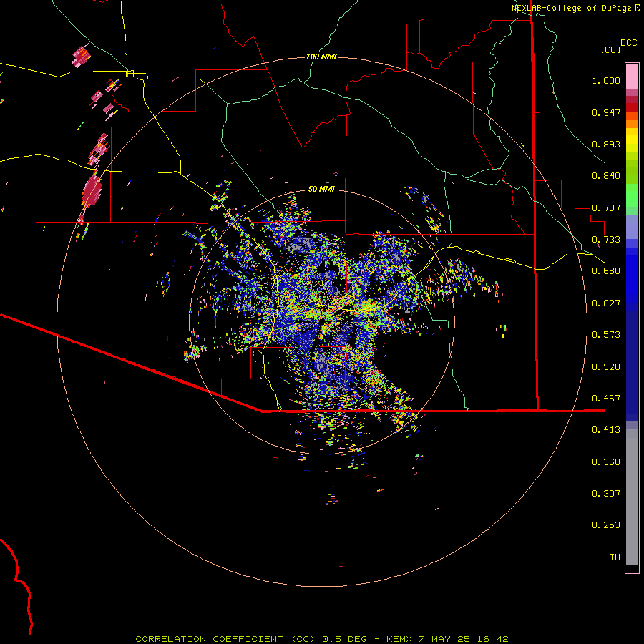
Task: Click the 0.573 scale value
Action: (606, 335)
